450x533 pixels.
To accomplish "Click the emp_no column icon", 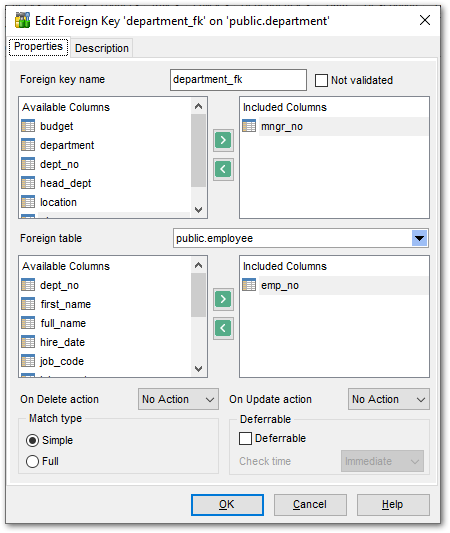I will coord(249,285).
